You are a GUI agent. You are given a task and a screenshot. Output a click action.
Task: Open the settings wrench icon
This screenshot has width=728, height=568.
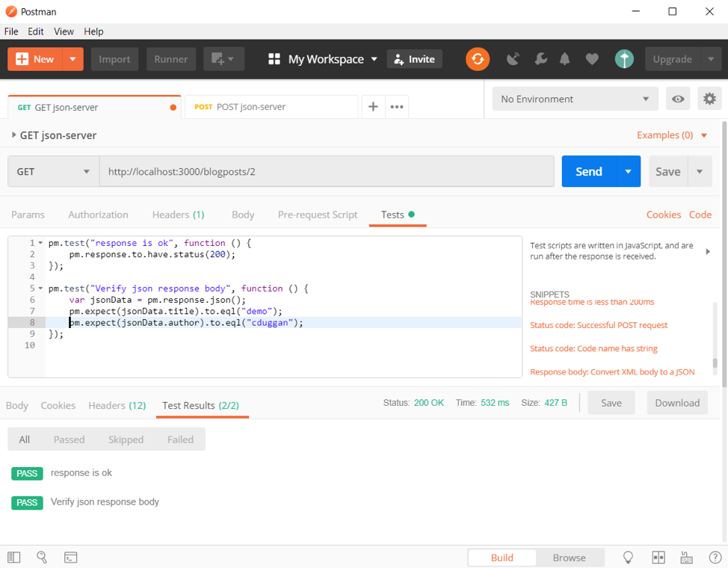[540, 59]
